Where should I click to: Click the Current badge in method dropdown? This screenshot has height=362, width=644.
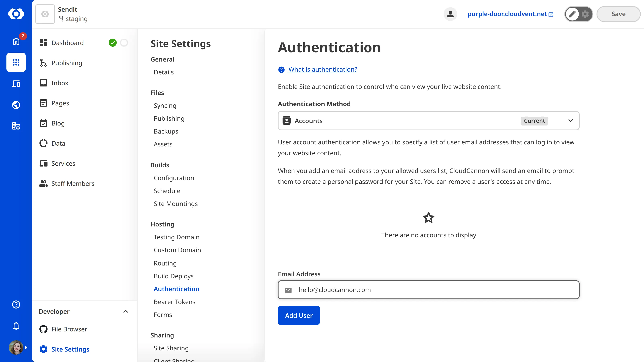click(534, 121)
